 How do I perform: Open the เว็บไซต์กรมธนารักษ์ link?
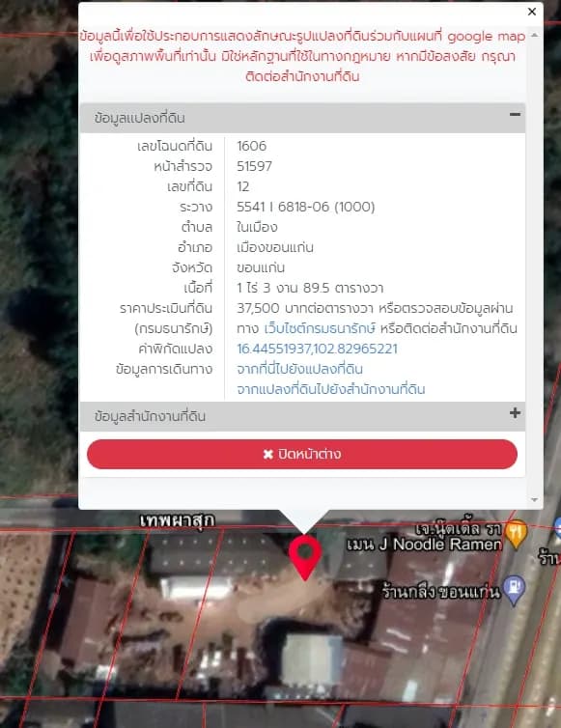(x=320, y=328)
